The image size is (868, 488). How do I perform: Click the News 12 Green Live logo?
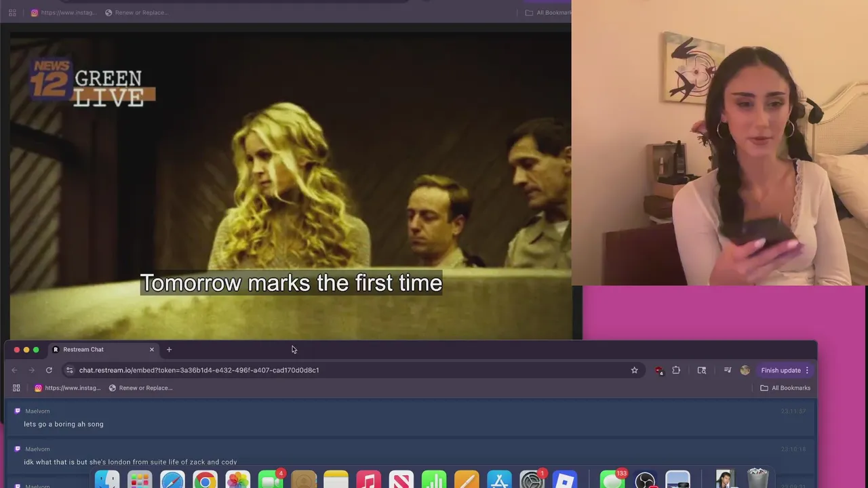click(x=93, y=83)
